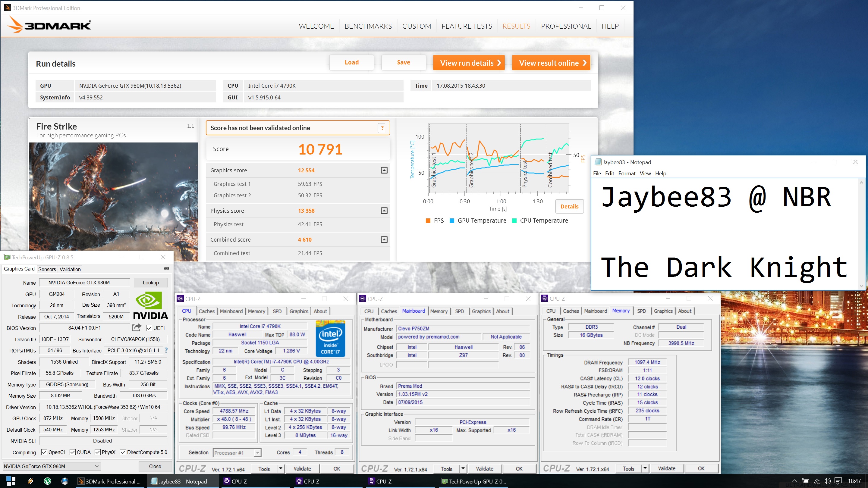Click the GPU-Z title bar icon
Image resolution: width=868 pixels, height=488 pixels.
[x=7, y=257]
